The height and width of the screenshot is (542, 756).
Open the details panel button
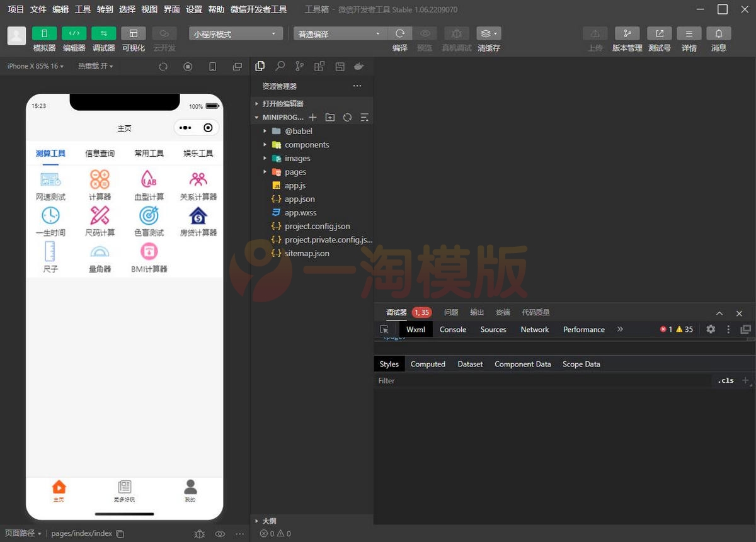[689, 33]
